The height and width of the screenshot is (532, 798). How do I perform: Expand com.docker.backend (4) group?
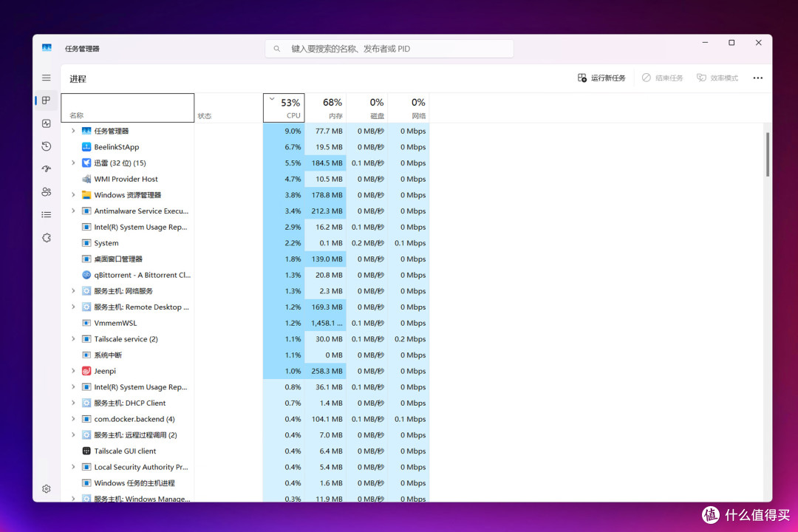coord(72,419)
